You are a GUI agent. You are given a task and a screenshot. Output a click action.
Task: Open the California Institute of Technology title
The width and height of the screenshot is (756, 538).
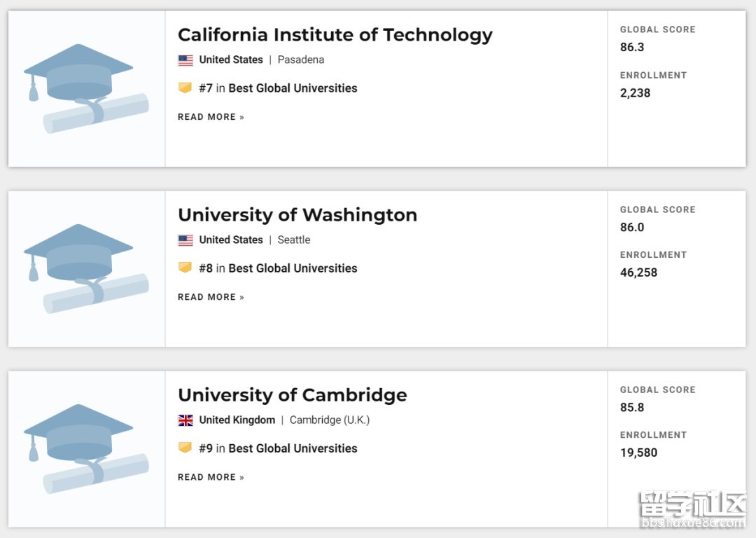(x=335, y=35)
